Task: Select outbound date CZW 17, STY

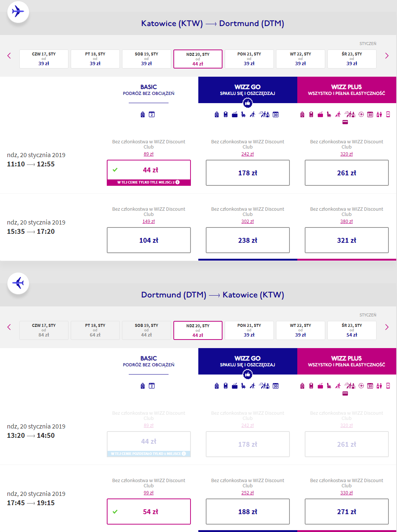Action: click(x=44, y=59)
